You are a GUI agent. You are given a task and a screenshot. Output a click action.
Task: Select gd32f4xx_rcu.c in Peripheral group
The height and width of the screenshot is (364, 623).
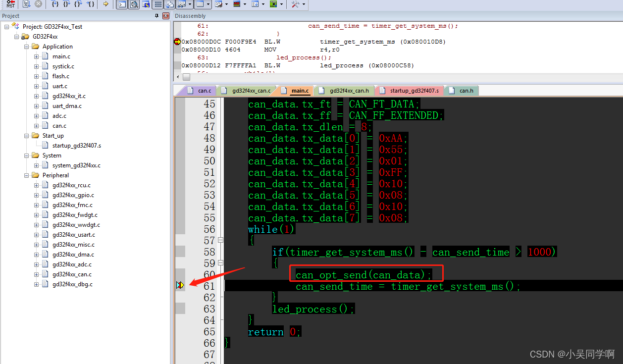click(71, 185)
